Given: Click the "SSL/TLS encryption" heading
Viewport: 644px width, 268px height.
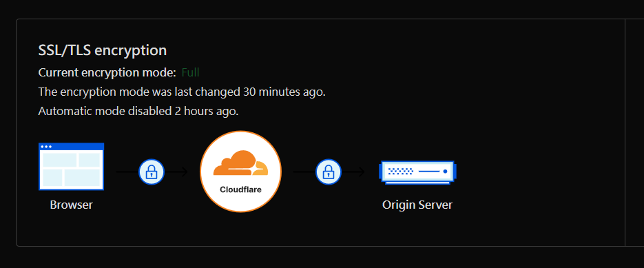Looking at the screenshot, I should 102,50.
